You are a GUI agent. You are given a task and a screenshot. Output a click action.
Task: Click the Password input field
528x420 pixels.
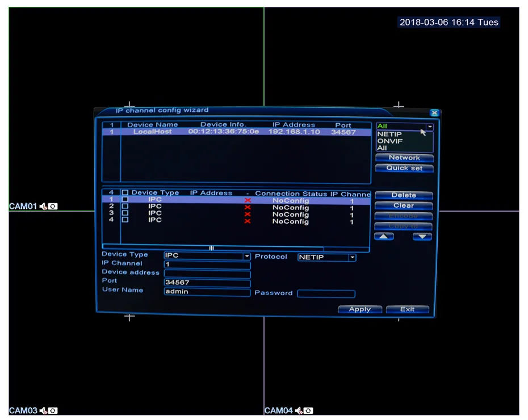coord(326,294)
